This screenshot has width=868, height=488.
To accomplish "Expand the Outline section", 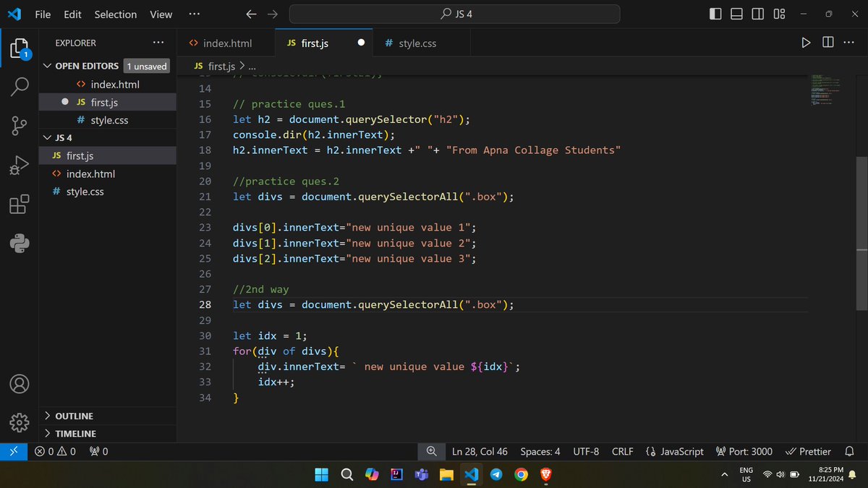I will [108, 416].
